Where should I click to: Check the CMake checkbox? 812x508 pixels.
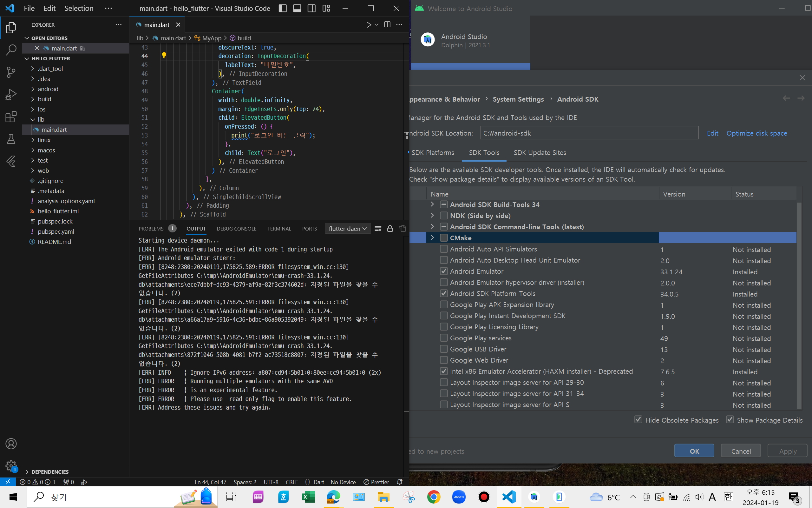[x=443, y=237]
